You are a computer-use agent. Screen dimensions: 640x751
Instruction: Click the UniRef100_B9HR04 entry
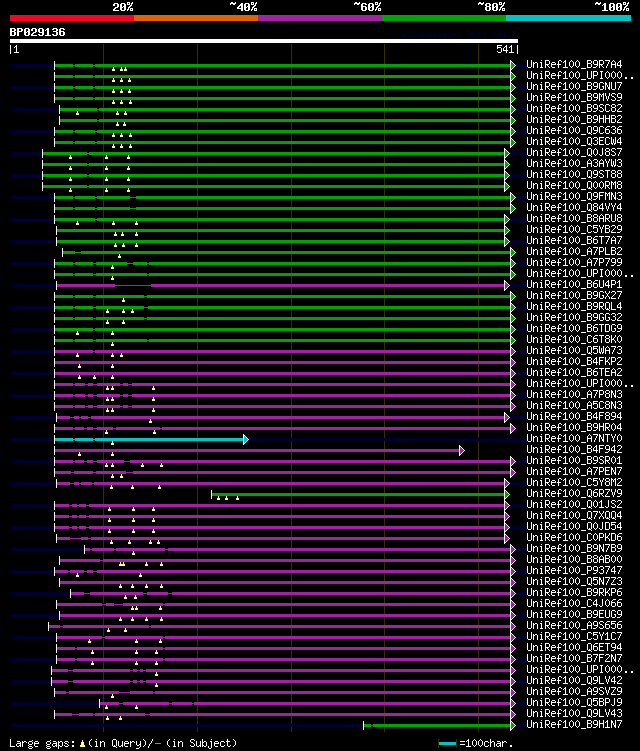click(x=574, y=428)
